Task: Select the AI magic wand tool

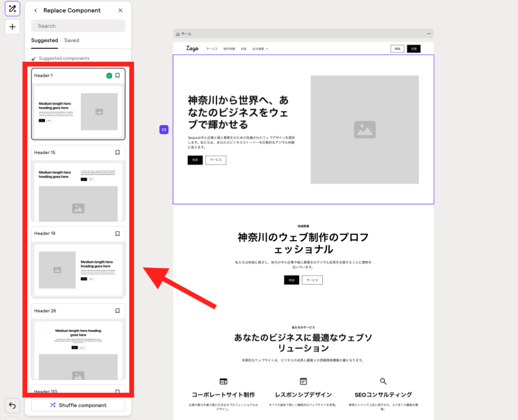Action: [x=12, y=9]
